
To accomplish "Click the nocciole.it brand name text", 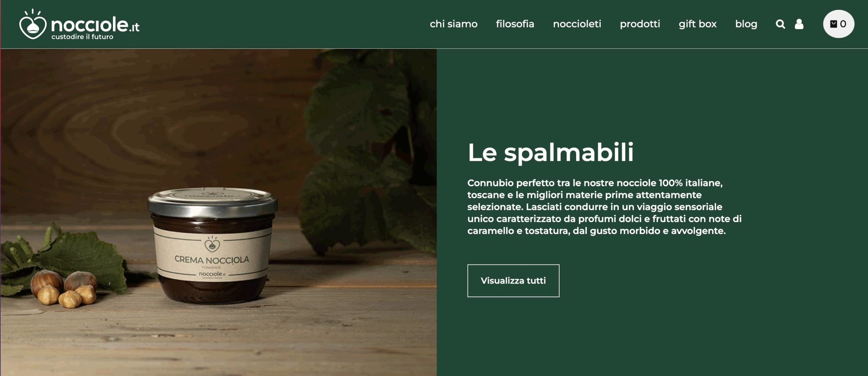I will click(95, 25).
